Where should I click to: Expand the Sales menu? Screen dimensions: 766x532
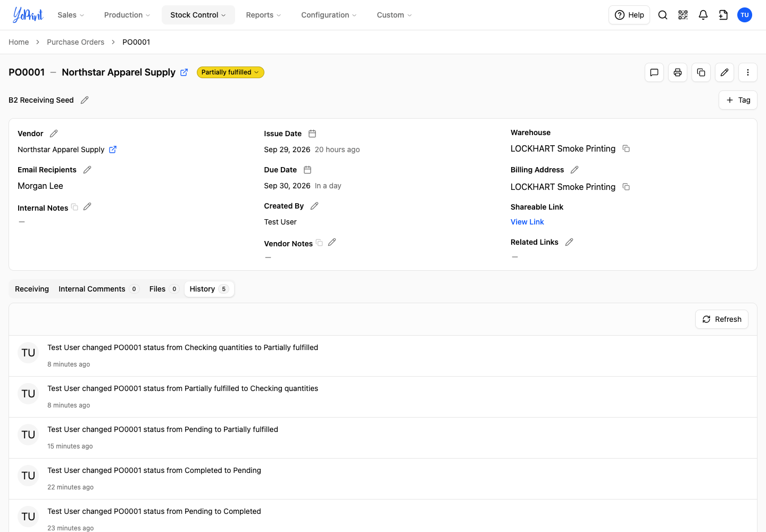71,15
